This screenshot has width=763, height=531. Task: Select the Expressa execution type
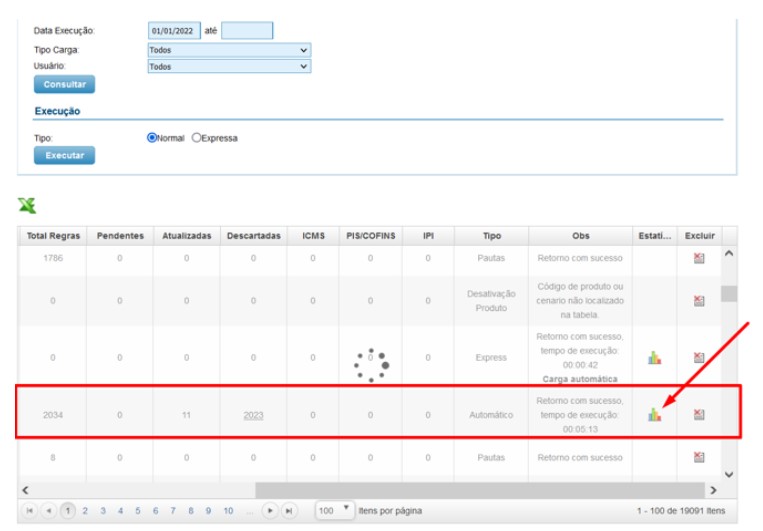coord(196,138)
